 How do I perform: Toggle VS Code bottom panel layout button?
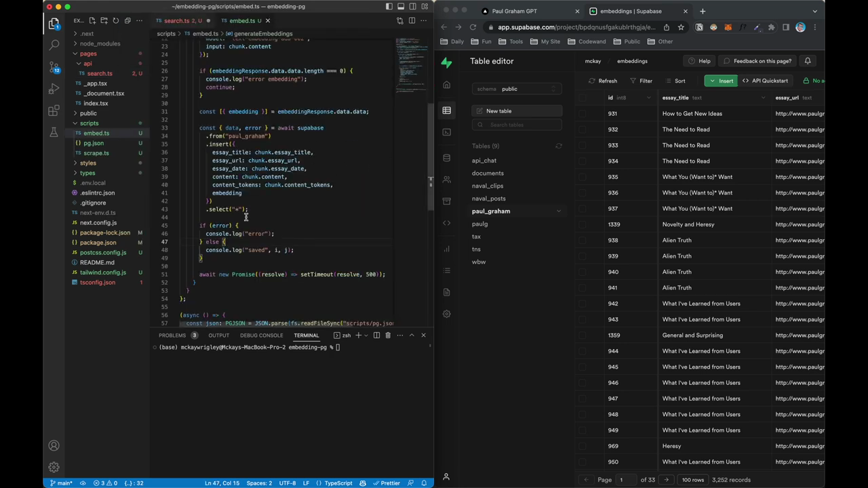(x=401, y=6)
